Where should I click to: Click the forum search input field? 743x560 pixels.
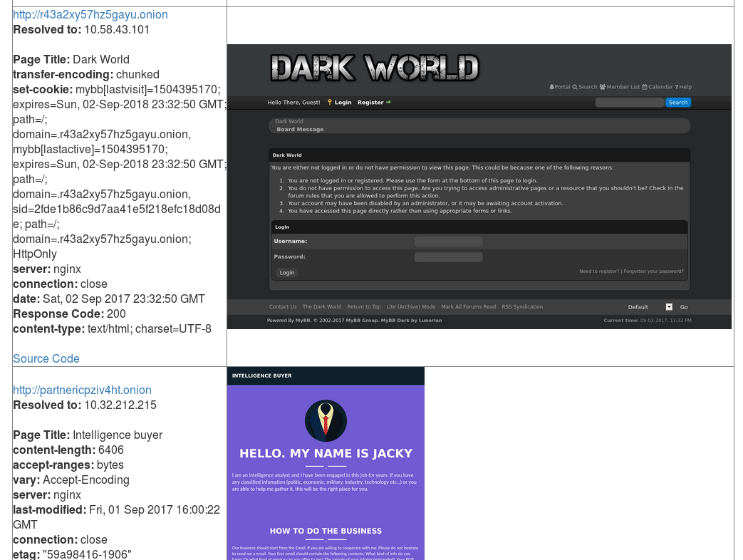pos(629,103)
